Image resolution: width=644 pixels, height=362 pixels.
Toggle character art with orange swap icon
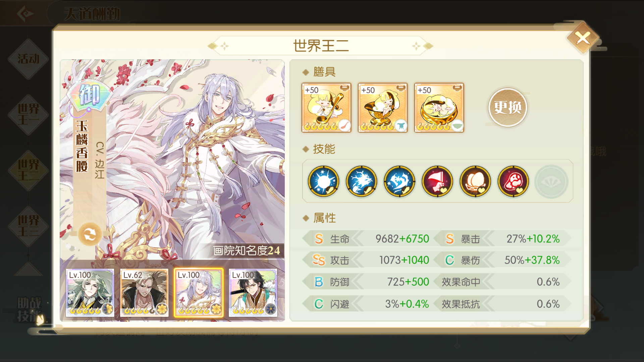point(90,234)
